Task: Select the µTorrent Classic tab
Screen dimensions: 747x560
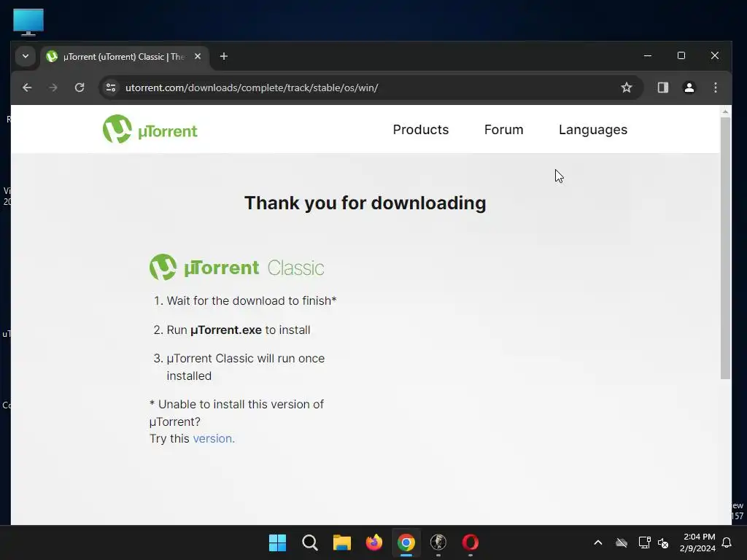Action: [124, 57]
